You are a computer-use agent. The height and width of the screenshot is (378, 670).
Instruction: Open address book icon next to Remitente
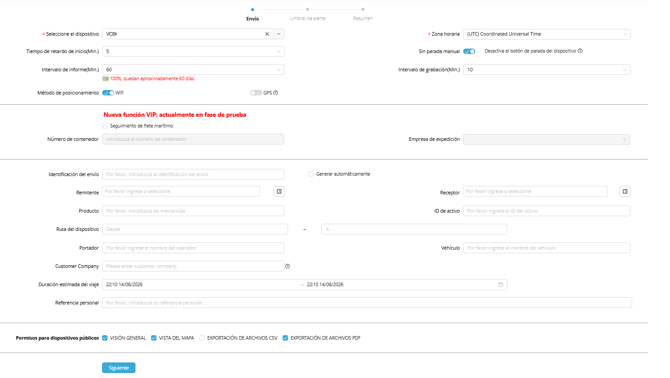pos(279,191)
